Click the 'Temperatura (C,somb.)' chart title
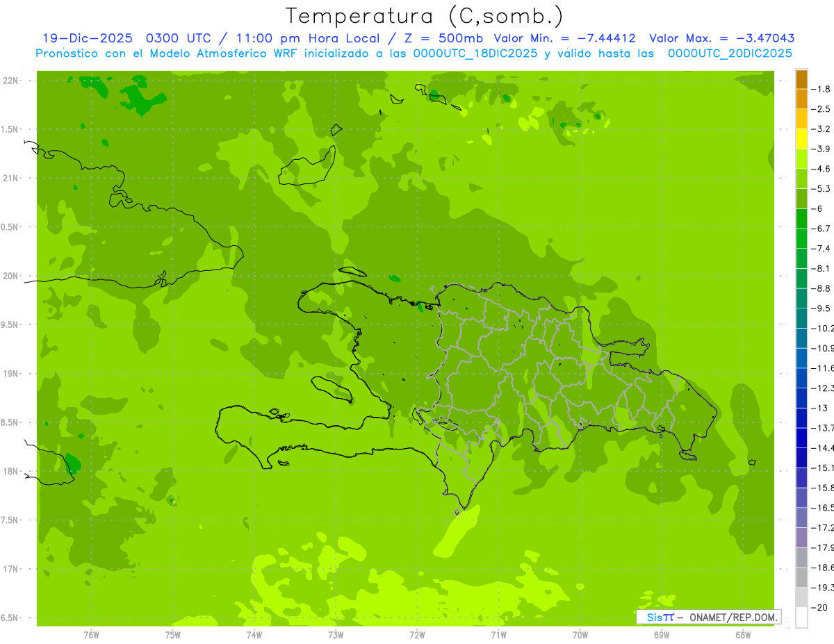 point(424,16)
